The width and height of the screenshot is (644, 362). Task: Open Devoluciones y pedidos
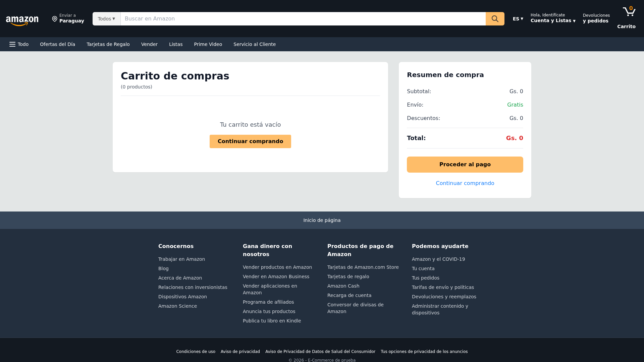click(596, 18)
